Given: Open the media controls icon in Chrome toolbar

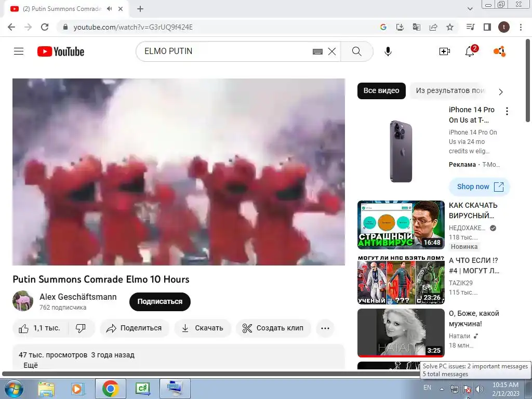Looking at the screenshot, I should (x=471, y=27).
